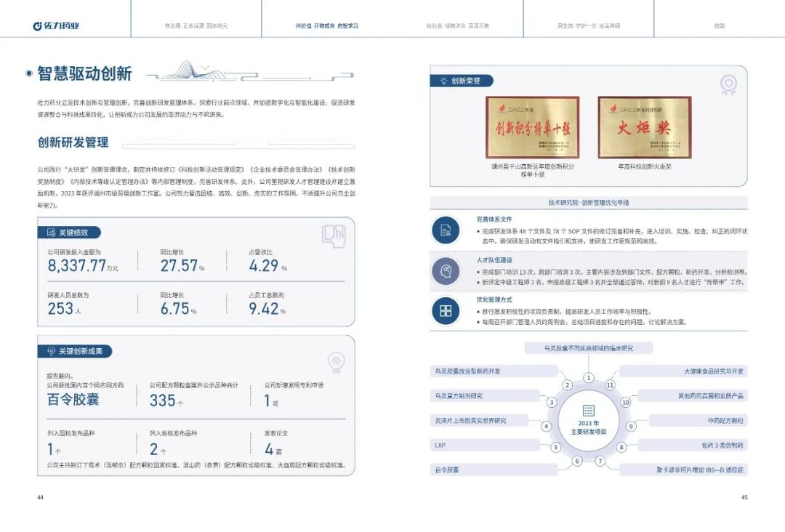Click the 9.42% staff share figure
The height and width of the screenshot is (532, 785).
[x=267, y=308]
